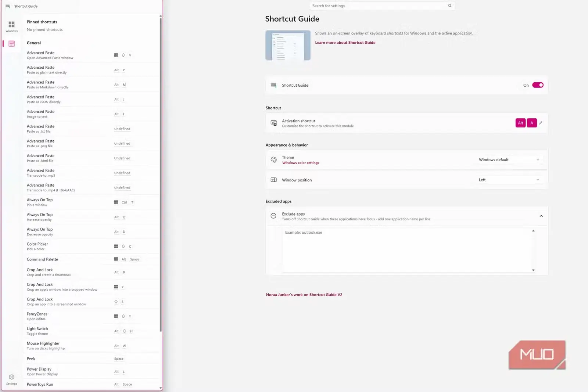Focus the Search for settings field
Viewport: 588px width, 392px height.
[382, 6]
